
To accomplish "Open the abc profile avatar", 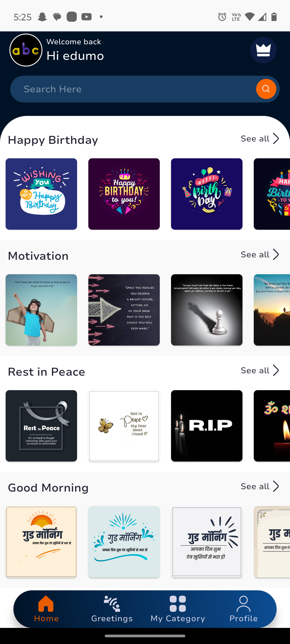I will [x=26, y=50].
